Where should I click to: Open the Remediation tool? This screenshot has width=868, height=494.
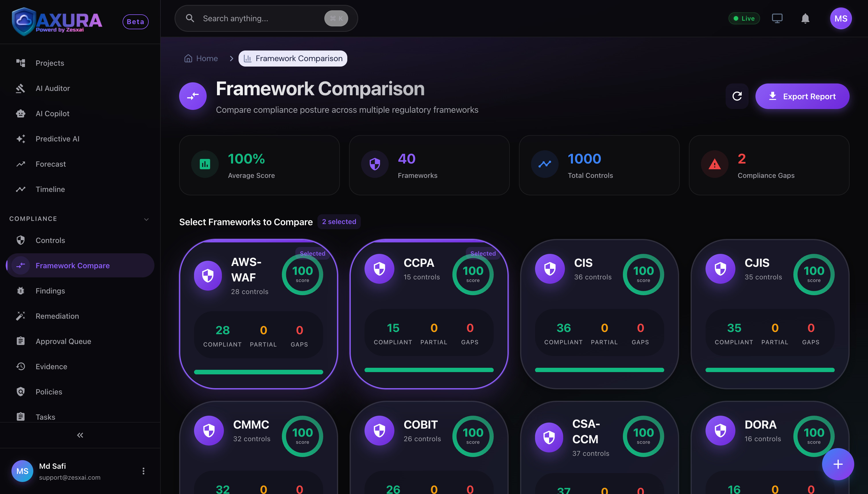pyautogui.click(x=57, y=316)
